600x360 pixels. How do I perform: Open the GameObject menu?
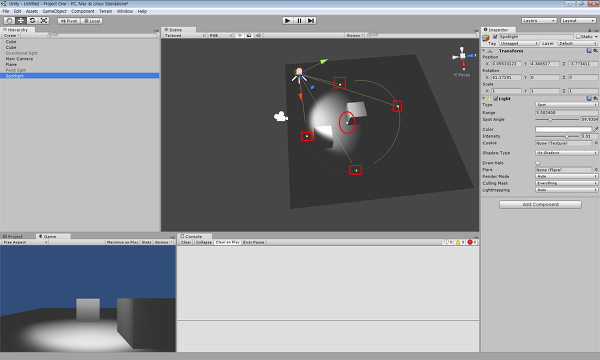[x=54, y=11]
